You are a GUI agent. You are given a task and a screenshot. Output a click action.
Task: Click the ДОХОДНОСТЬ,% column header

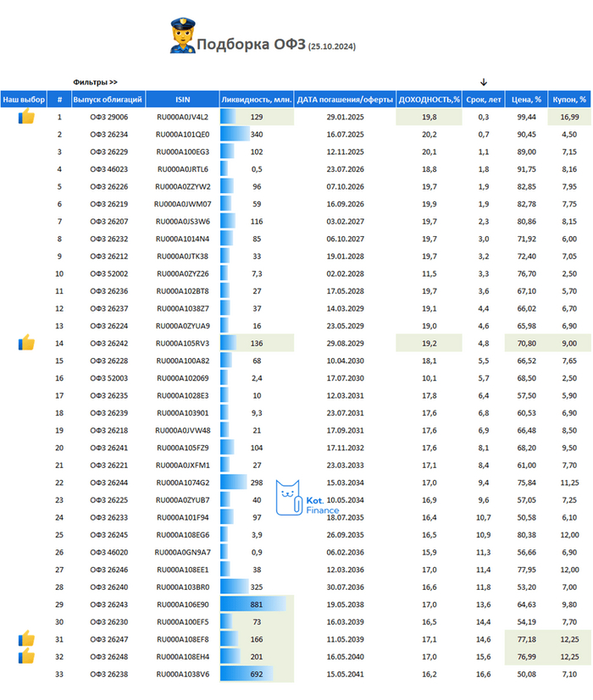click(x=429, y=99)
